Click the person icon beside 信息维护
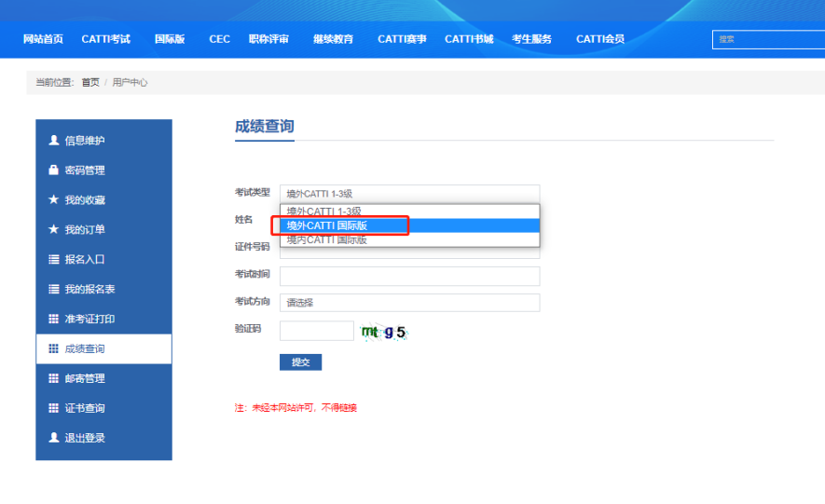This screenshot has height=504, width=825. 54,141
